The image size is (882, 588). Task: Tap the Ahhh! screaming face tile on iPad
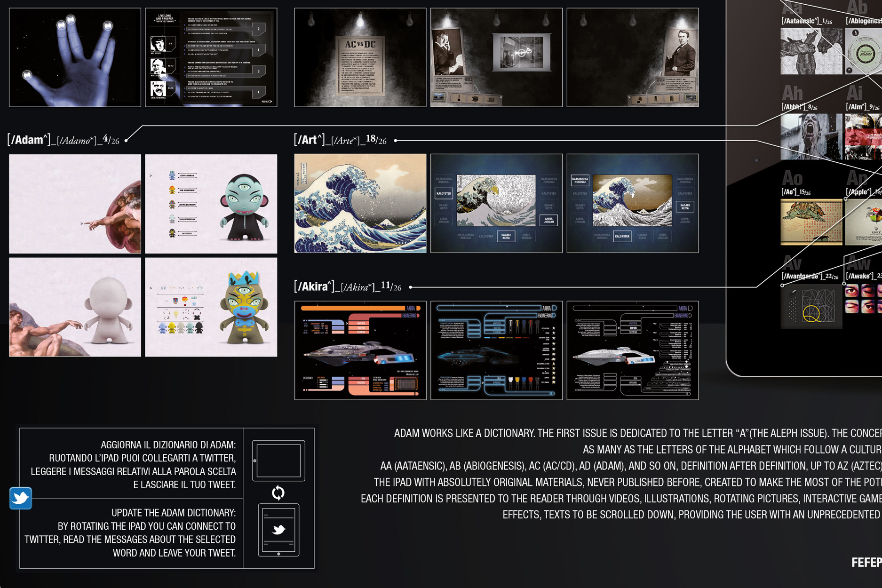[811, 136]
